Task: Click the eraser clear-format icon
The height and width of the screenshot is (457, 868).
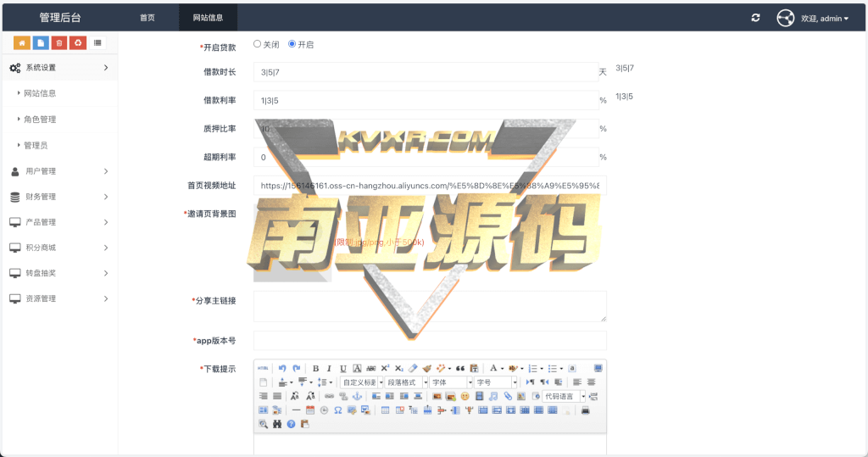Action: tap(413, 368)
